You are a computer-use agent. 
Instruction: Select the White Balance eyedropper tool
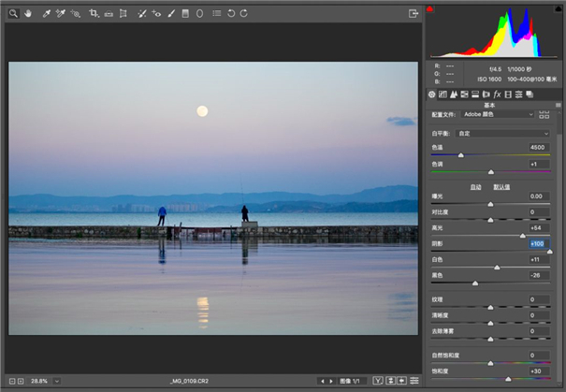click(46, 14)
